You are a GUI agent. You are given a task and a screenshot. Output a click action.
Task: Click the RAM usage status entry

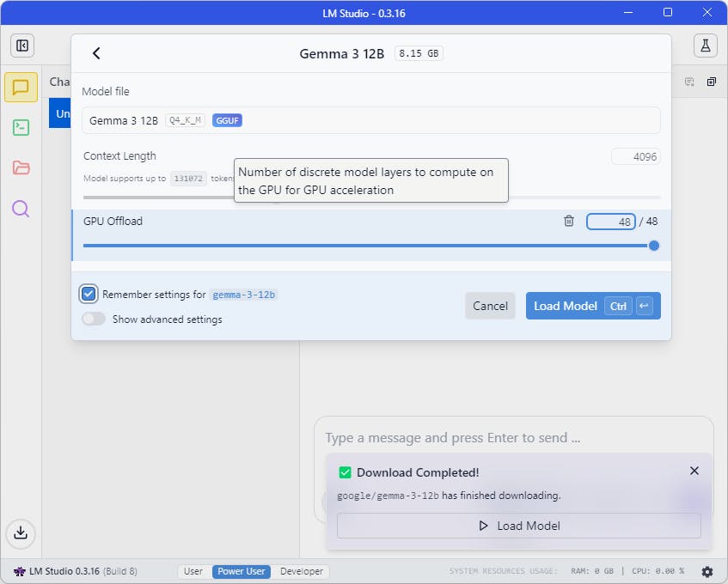tap(592, 571)
